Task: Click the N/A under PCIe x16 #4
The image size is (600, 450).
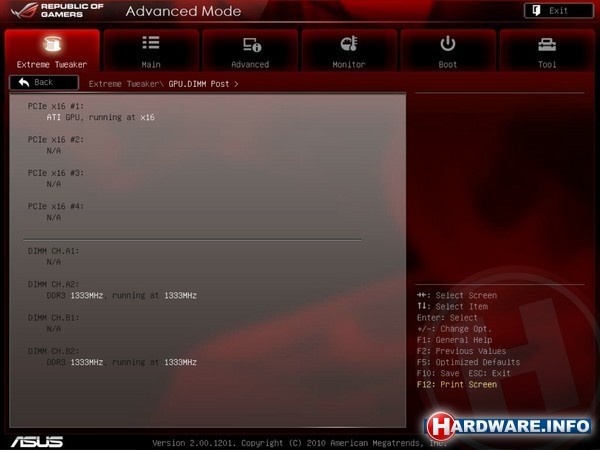Action: (54, 217)
